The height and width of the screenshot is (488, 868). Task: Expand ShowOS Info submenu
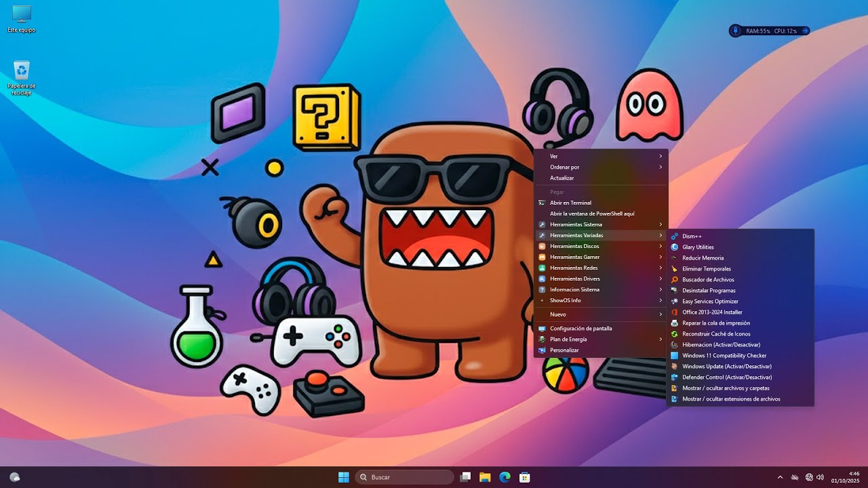[601, 300]
